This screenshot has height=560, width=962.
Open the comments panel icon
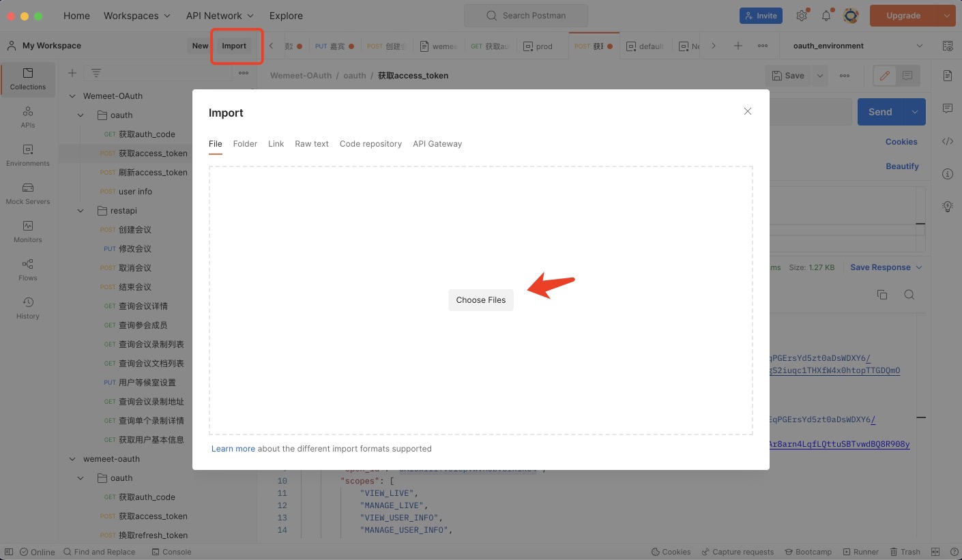(x=948, y=108)
